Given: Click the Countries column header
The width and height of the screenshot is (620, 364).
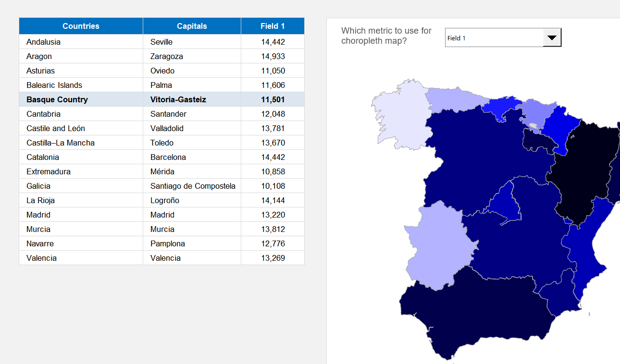Looking at the screenshot, I should [81, 26].
